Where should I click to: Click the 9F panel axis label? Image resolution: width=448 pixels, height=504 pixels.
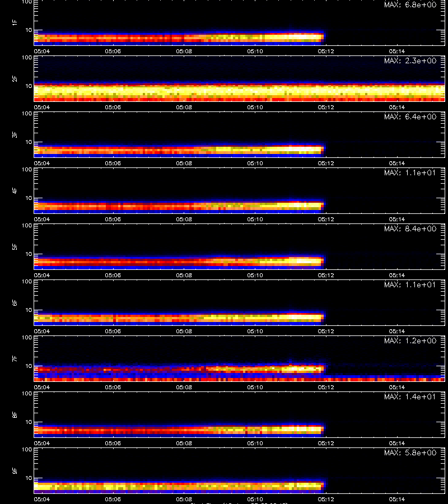click(x=15, y=470)
